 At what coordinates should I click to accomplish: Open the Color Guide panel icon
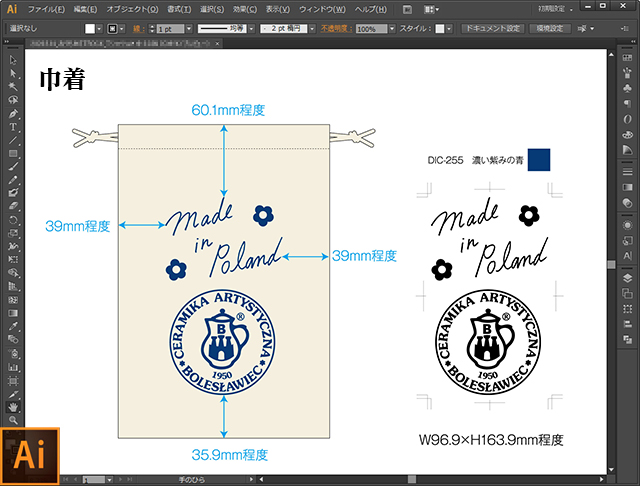(627, 150)
